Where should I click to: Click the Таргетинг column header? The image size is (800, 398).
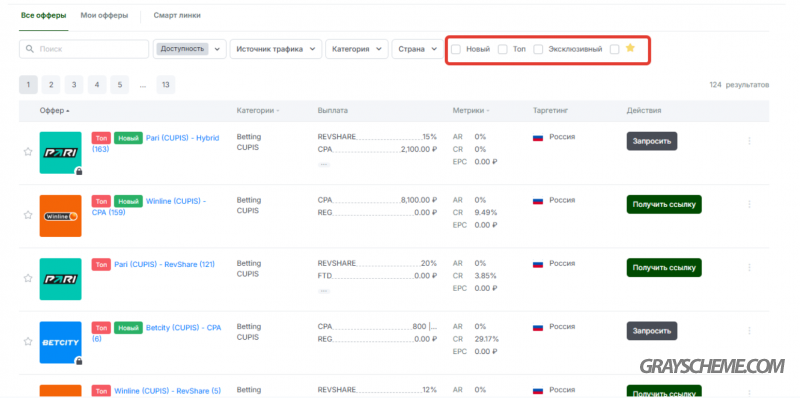551,111
